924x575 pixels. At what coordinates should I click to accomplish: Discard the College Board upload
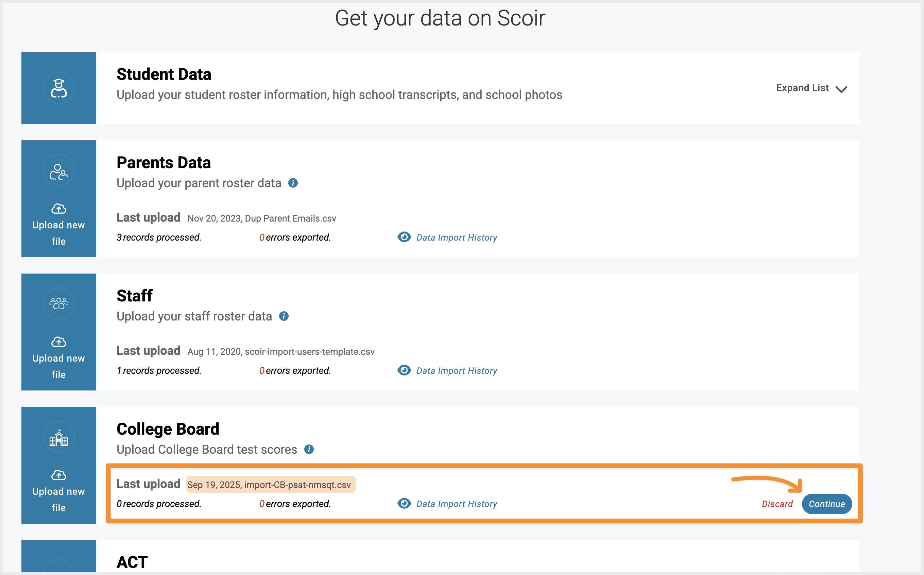777,504
